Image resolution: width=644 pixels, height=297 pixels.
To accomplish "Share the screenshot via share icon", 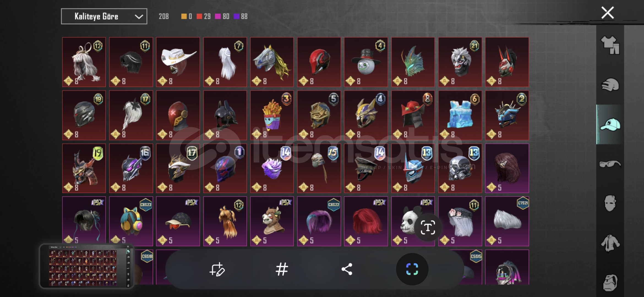I will pos(347,269).
